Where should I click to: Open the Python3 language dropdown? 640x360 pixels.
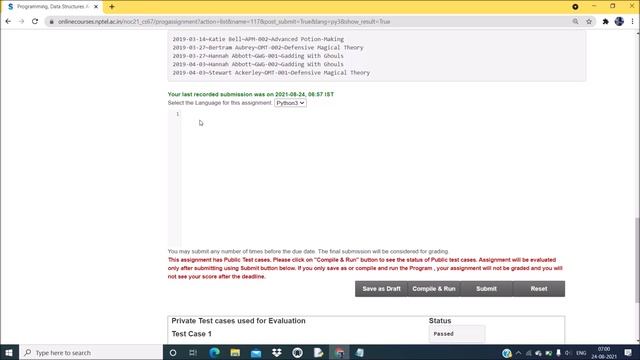(290, 103)
